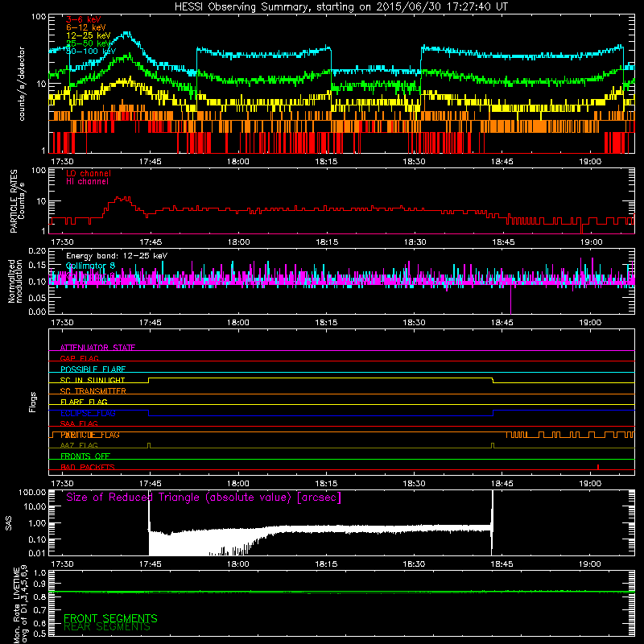Click the yellow 12-25 keV legend entry in the top plot
Screen dimensions: 644x644
pyautogui.click(x=88, y=35)
